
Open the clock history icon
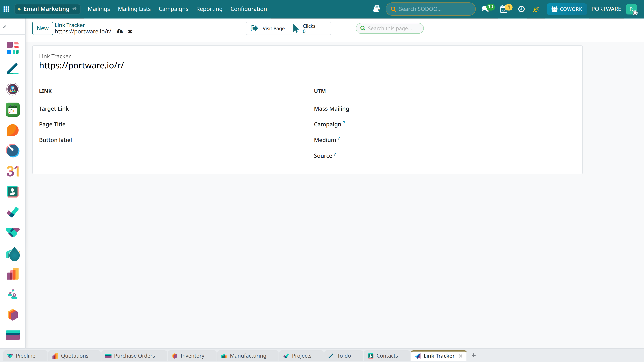tap(521, 9)
